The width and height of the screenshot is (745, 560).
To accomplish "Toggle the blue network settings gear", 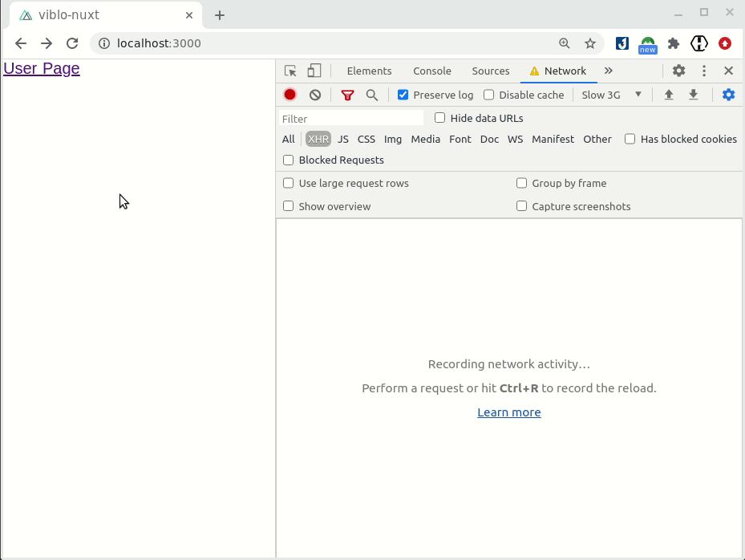I will pos(728,95).
